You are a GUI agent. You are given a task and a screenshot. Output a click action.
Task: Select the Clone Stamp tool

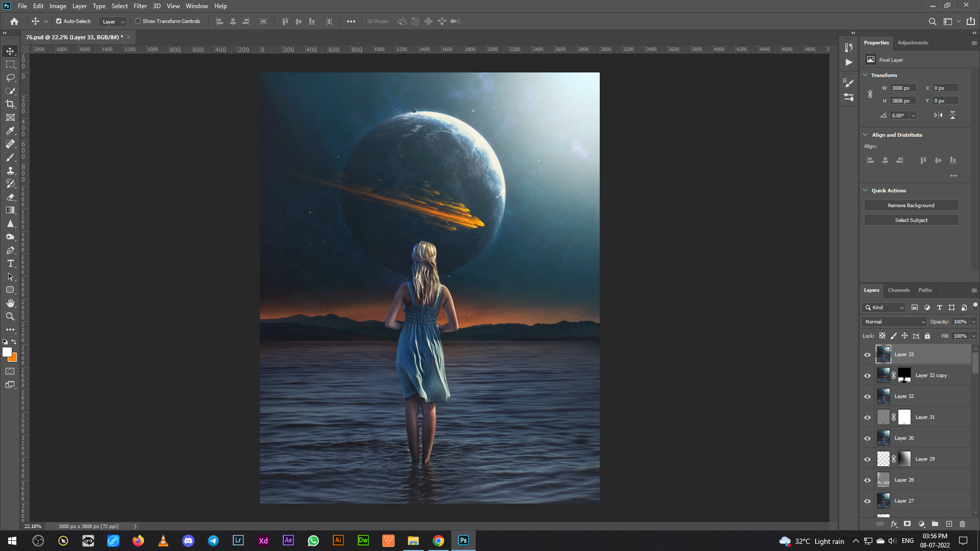[10, 170]
